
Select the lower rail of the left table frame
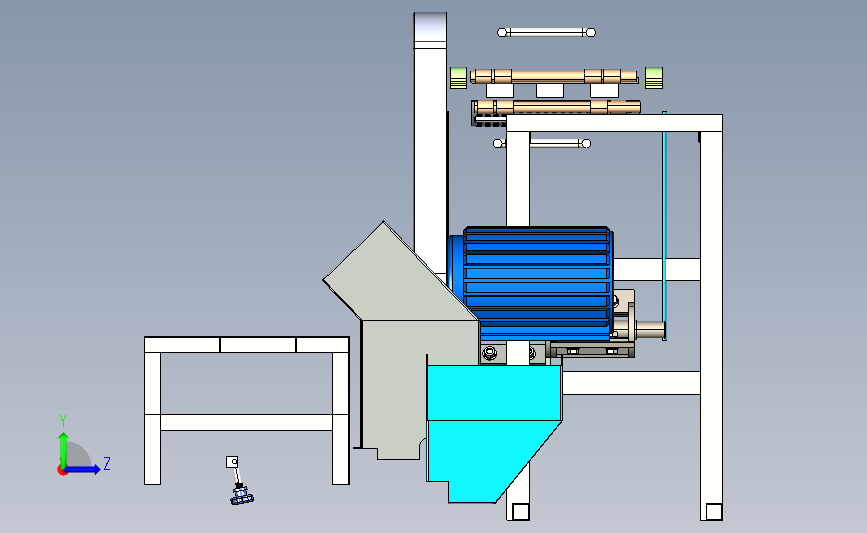[x=247, y=422]
